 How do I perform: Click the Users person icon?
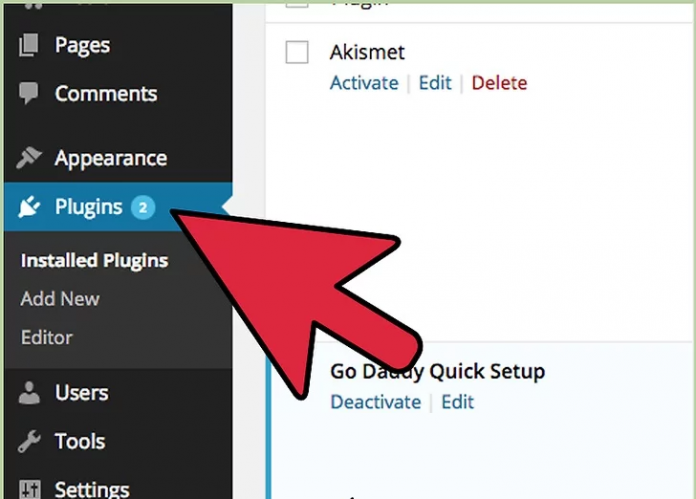(x=30, y=393)
